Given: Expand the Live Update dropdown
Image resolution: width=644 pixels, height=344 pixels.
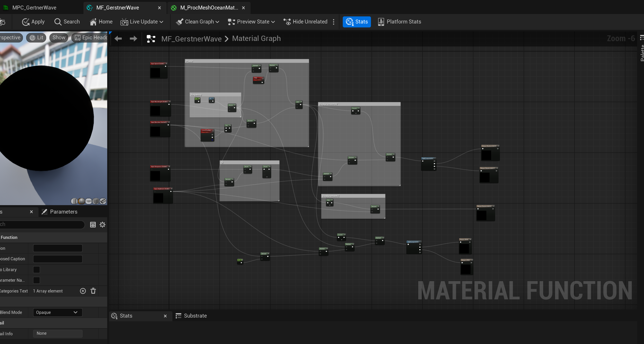Looking at the screenshot, I should coord(142,22).
